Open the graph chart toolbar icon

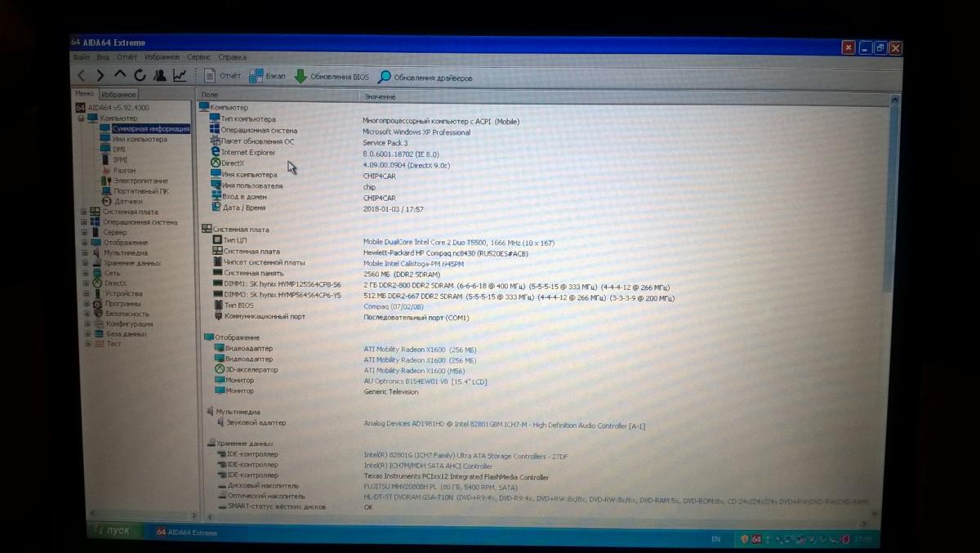180,76
